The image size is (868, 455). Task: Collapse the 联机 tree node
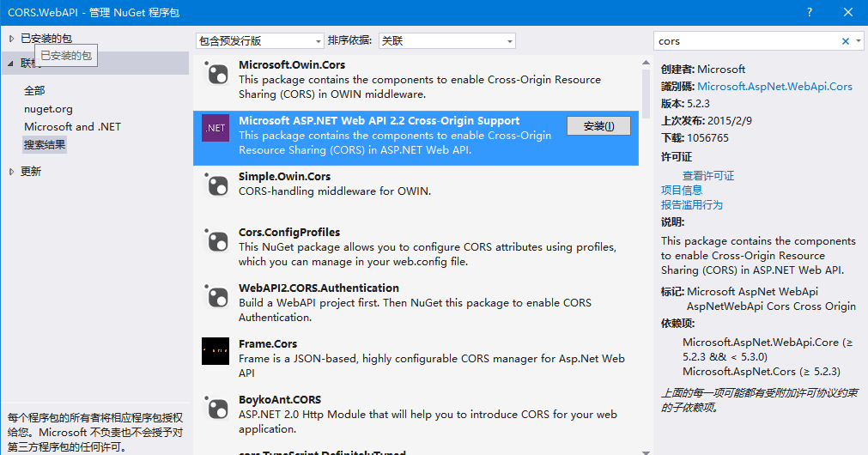[x=10, y=64]
